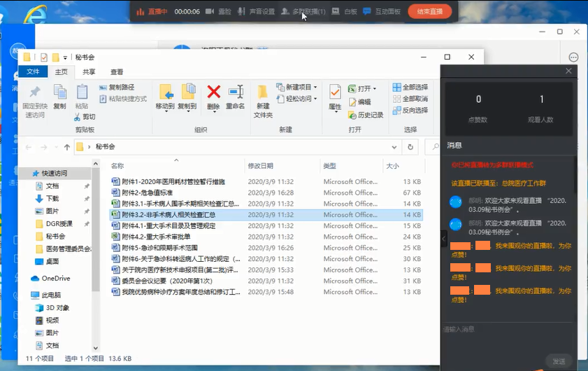The image size is (588, 371).
Task: Click the Explorer search box
Action: click(x=433, y=147)
